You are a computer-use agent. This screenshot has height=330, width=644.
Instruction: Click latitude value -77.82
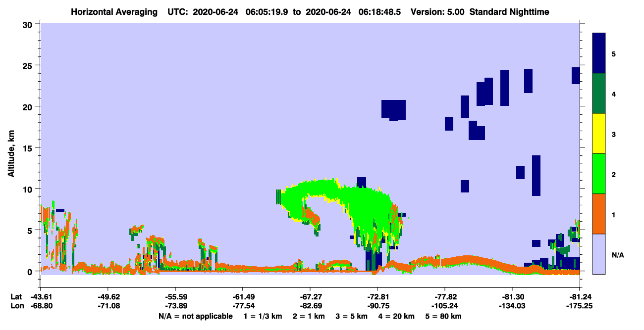tap(445, 297)
